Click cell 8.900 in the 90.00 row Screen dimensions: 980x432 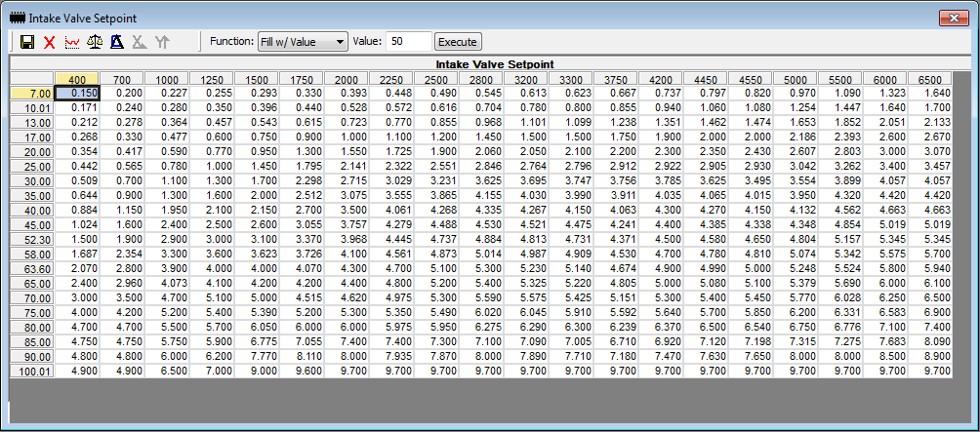click(x=930, y=357)
